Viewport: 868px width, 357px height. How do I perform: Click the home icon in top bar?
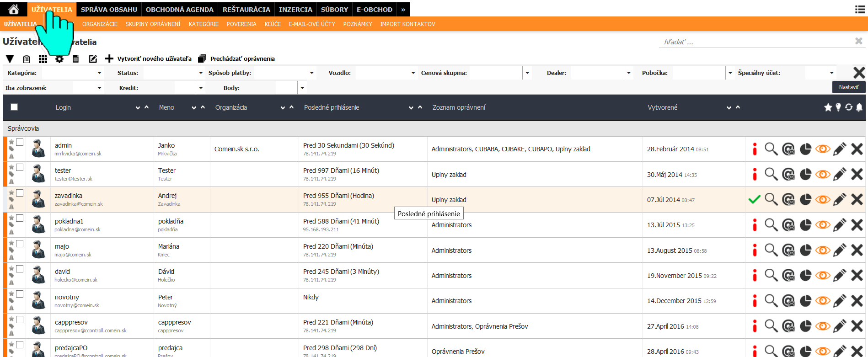point(14,9)
